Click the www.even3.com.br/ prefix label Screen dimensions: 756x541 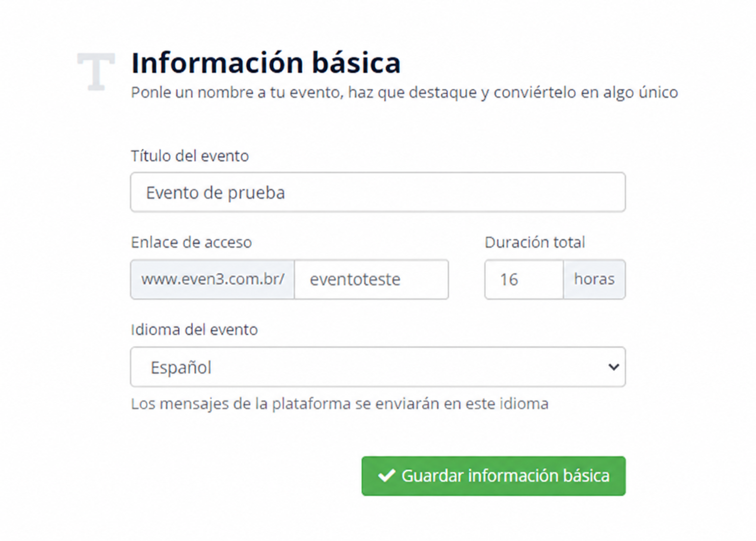pos(213,279)
